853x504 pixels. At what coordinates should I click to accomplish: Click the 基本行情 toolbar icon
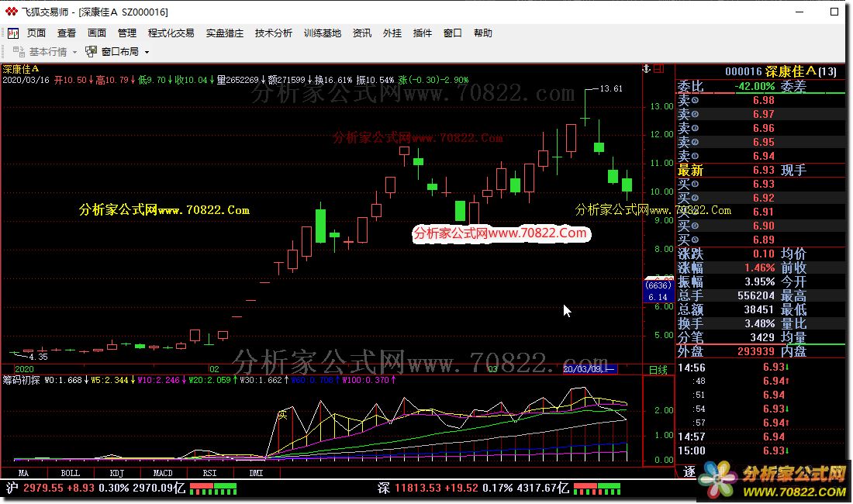(x=19, y=52)
